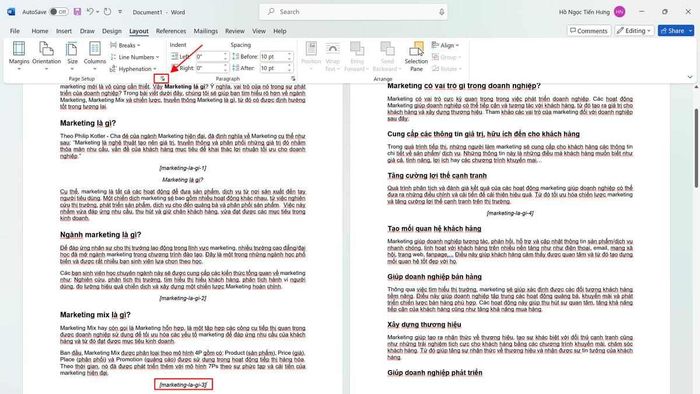
Task: Open the Margins gallery
Action: [19, 55]
